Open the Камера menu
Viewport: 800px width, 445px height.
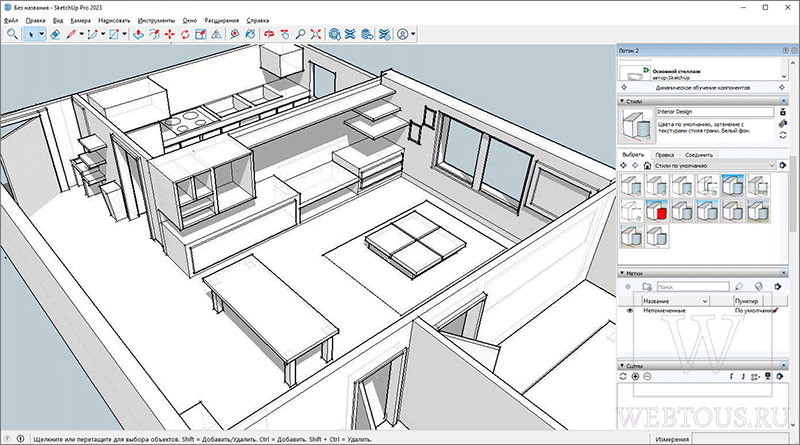click(81, 20)
